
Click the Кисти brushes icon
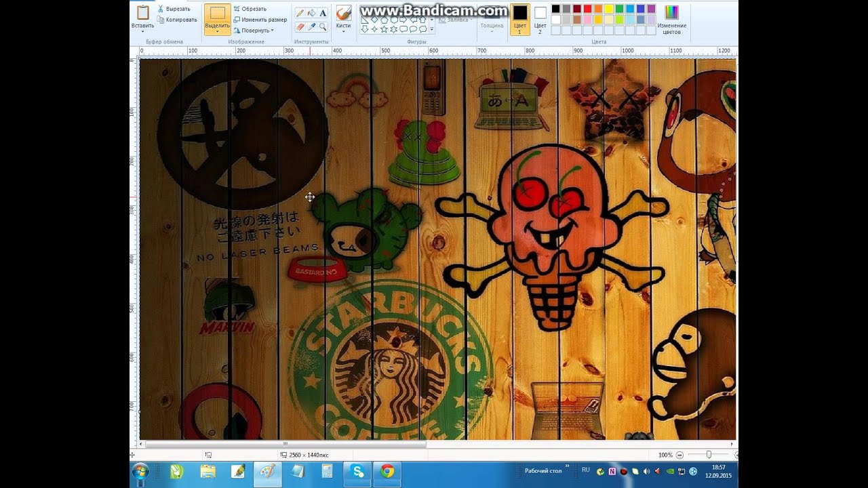click(x=344, y=13)
